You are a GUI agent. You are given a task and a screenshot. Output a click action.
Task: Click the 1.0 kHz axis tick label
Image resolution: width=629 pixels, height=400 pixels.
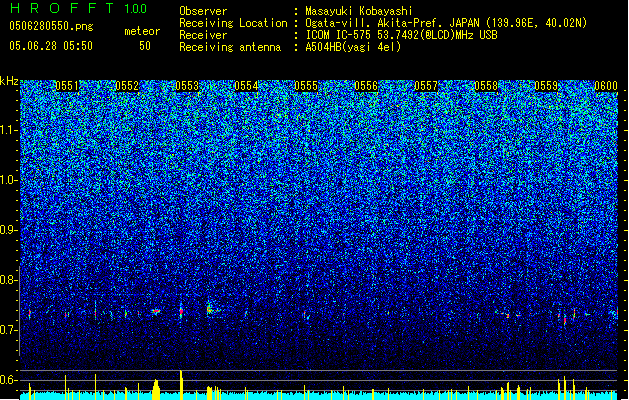point(8,180)
